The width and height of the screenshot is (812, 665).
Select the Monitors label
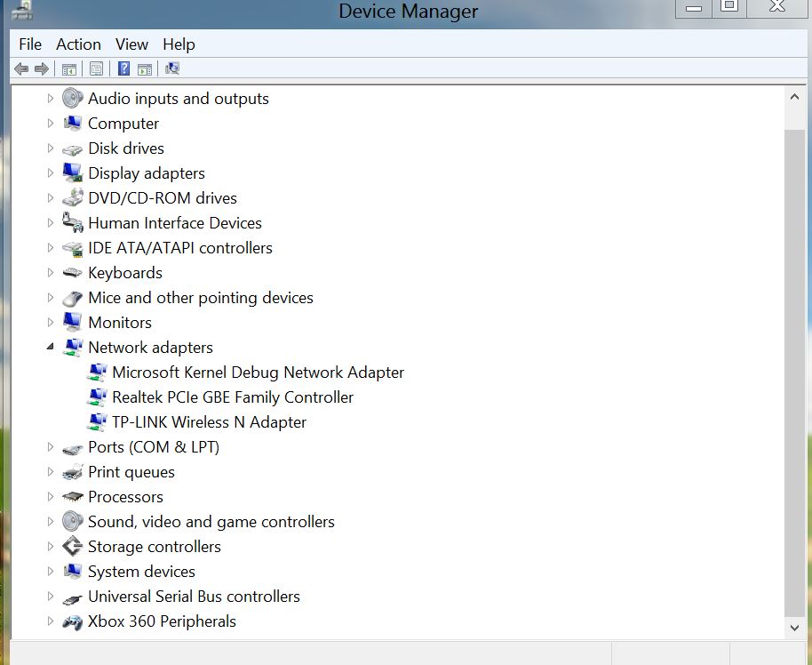(120, 323)
